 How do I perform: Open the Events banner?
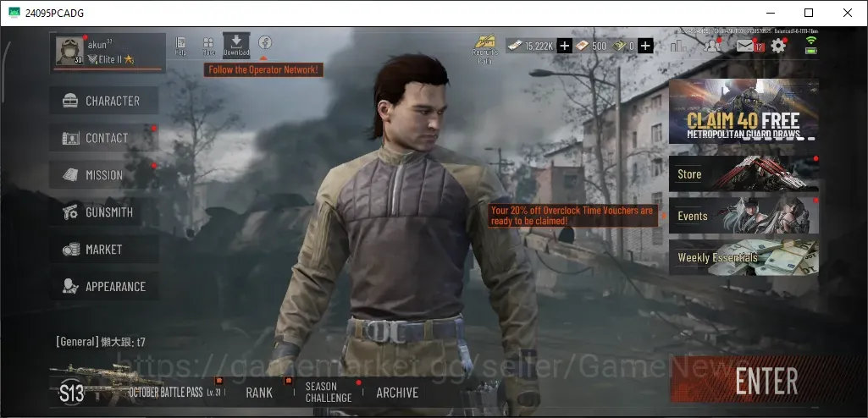(x=744, y=216)
